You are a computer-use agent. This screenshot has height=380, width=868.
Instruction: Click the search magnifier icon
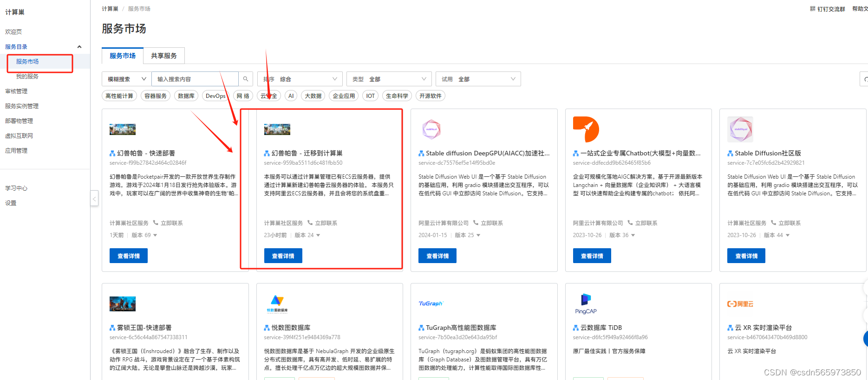[x=246, y=79]
